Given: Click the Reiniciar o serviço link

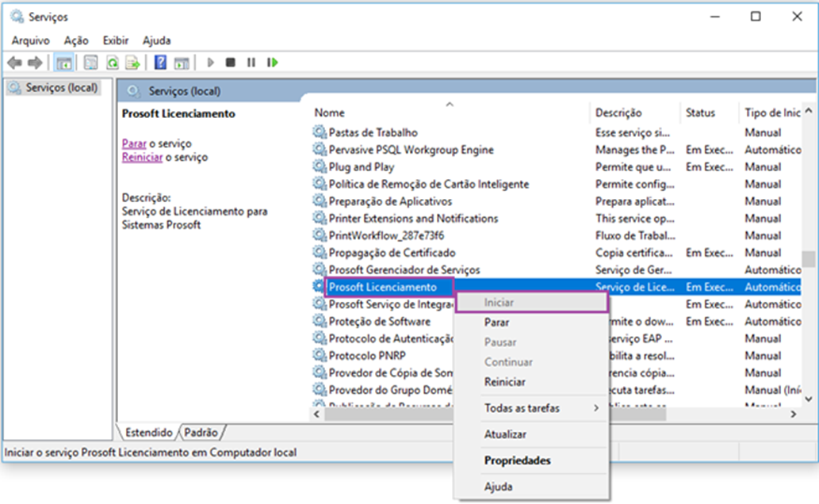Looking at the screenshot, I should click(142, 157).
